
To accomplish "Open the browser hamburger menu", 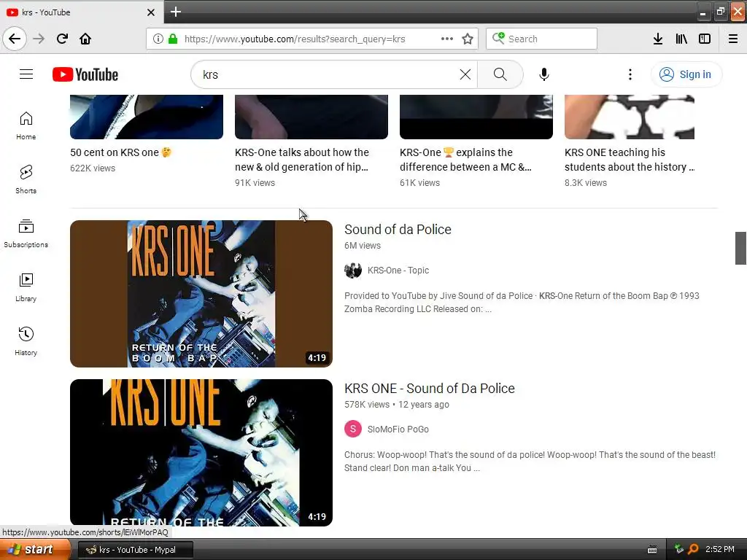I will (733, 39).
